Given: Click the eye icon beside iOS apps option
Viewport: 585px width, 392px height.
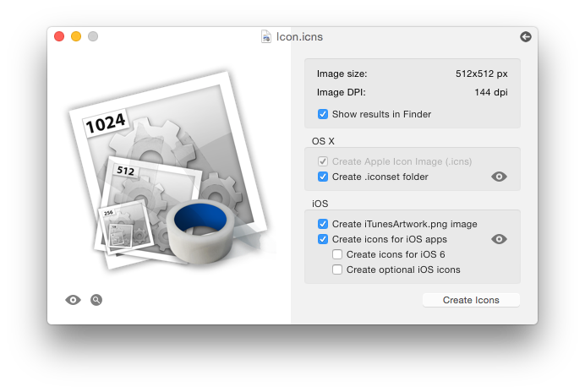Looking at the screenshot, I should point(499,239).
